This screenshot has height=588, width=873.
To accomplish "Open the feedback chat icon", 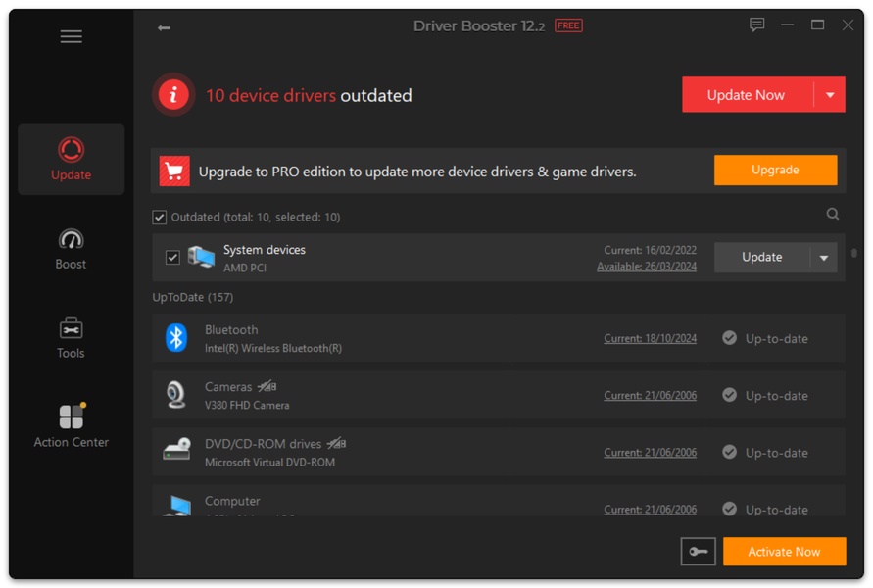I will click(756, 25).
